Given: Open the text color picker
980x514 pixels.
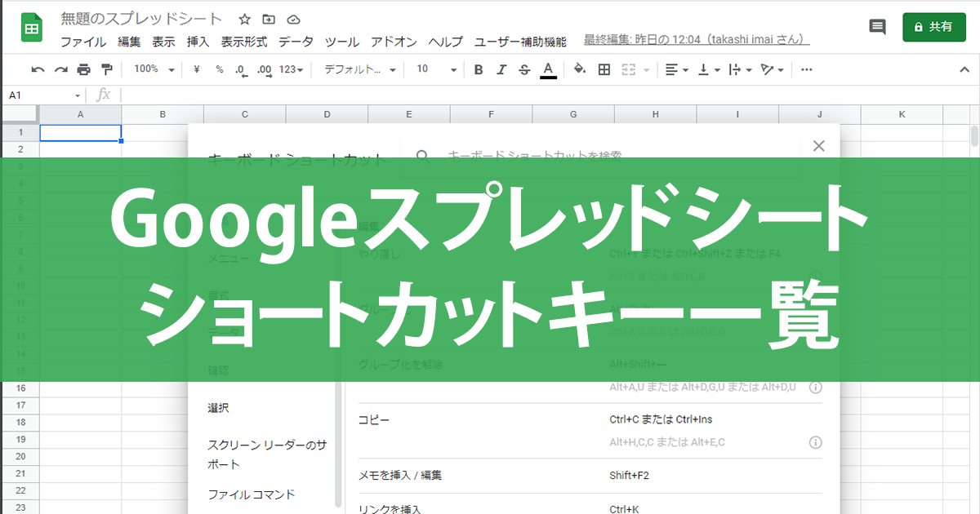Looking at the screenshot, I should pyautogui.click(x=548, y=70).
